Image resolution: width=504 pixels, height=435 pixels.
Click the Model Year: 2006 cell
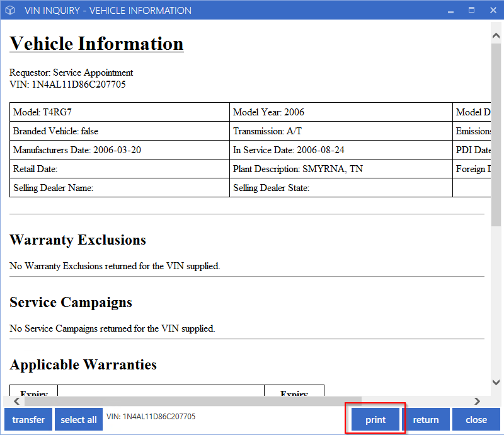pyautogui.click(x=341, y=112)
